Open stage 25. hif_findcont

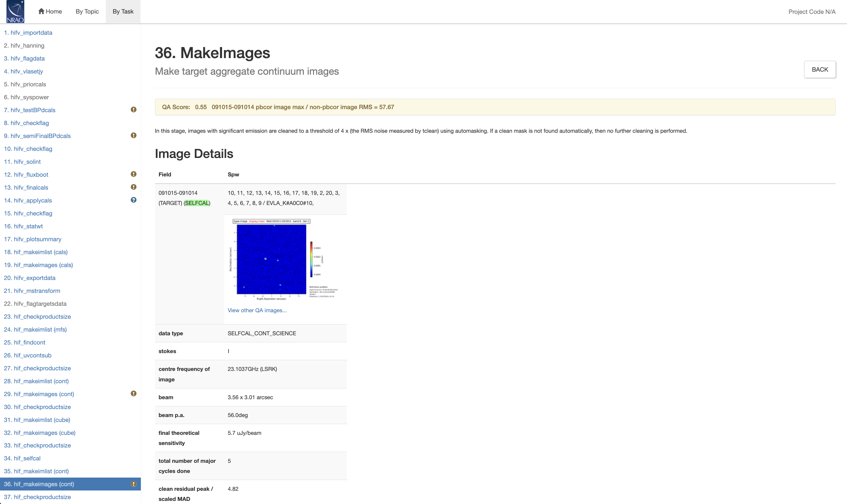tap(25, 342)
